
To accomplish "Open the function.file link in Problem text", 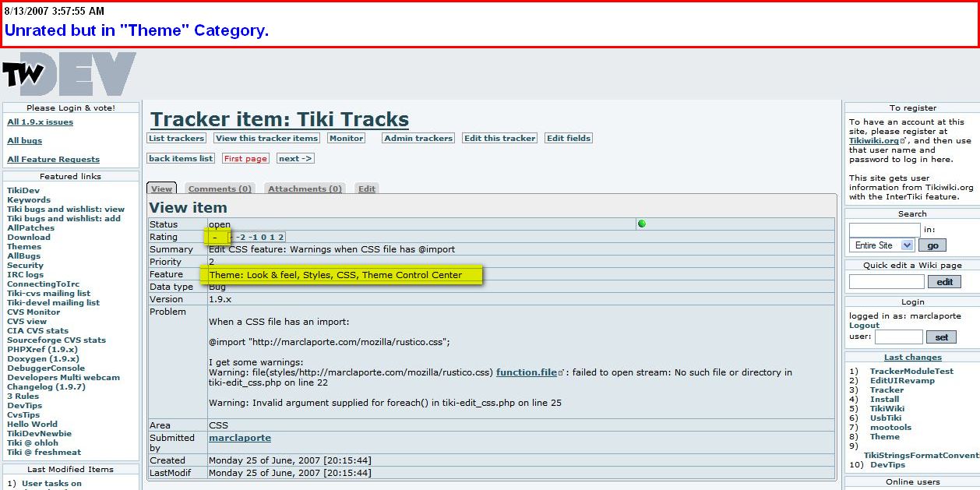I will click(527, 373).
